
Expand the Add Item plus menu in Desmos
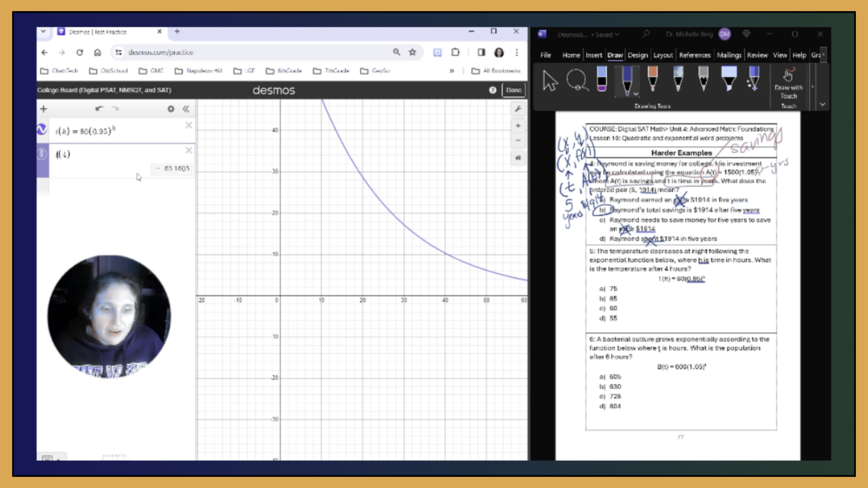[x=43, y=109]
